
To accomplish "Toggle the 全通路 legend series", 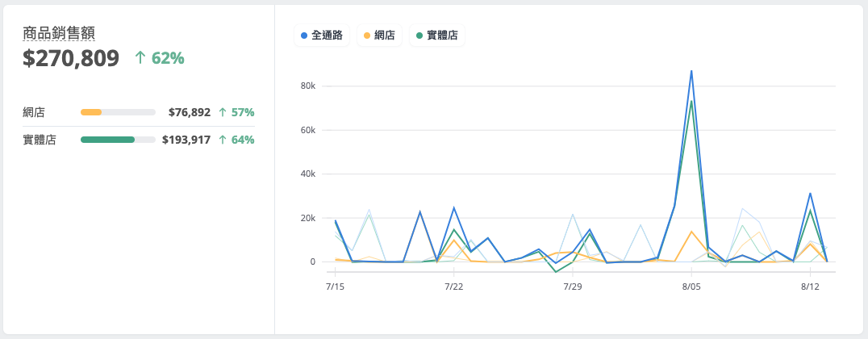I will [x=322, y=36].
